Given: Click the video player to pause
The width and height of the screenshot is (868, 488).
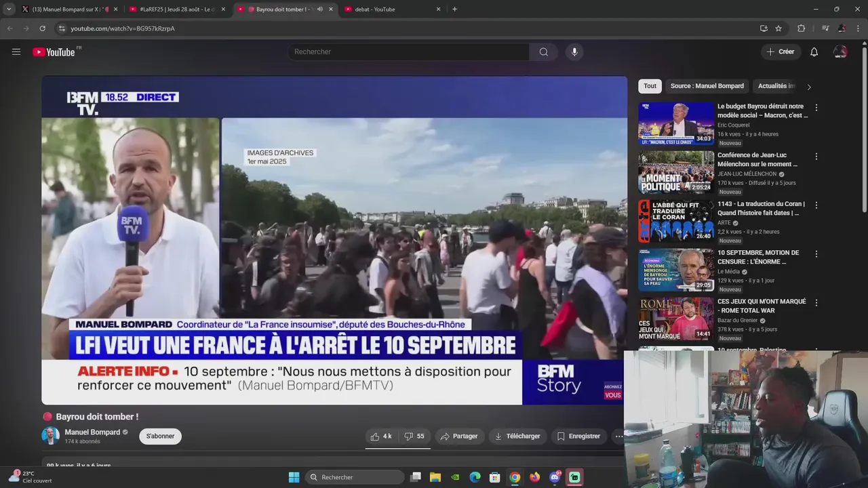Looking at the screenshot, I should [334, 240].
